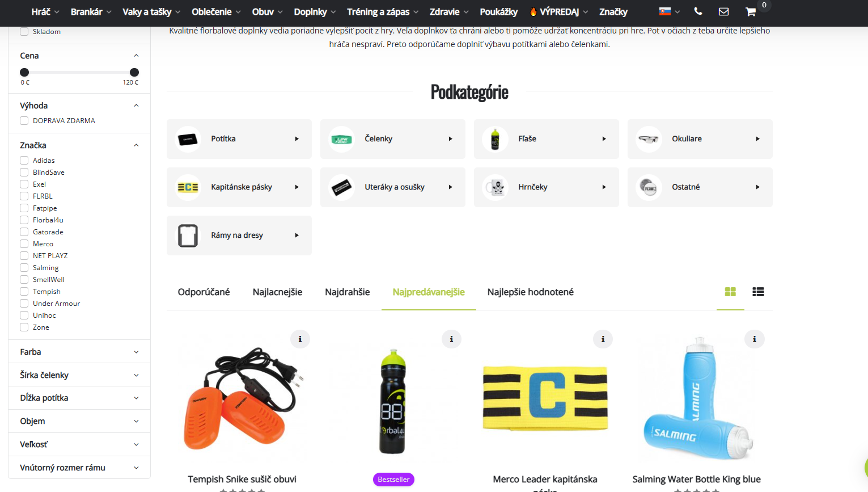Screen dimensions: 868x492
Task: Switch to grid view layout icon
Action: [x=730, y=292]
